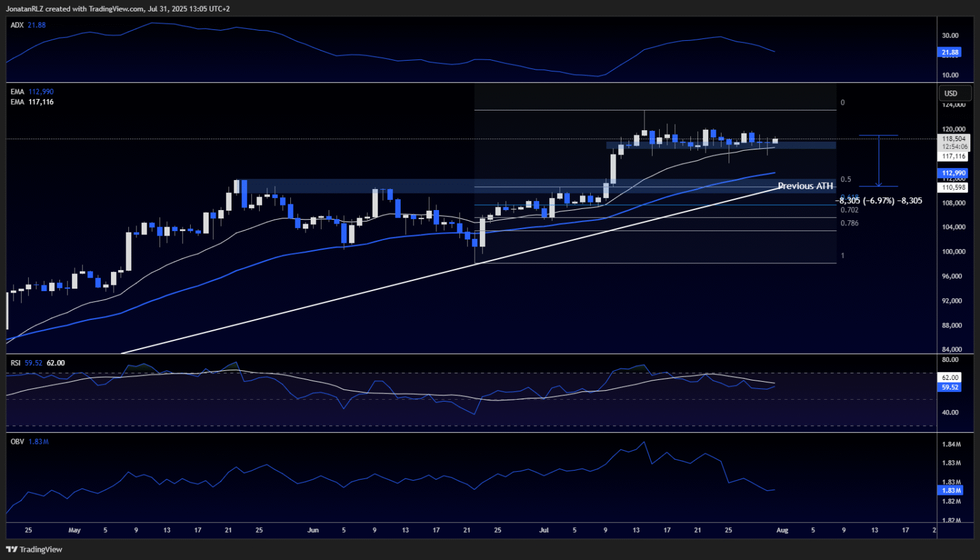Viewport: 980px width, 560px height.
Task: Click the blue RSI 59.52 value tag
Action: (x=949, y=387)
